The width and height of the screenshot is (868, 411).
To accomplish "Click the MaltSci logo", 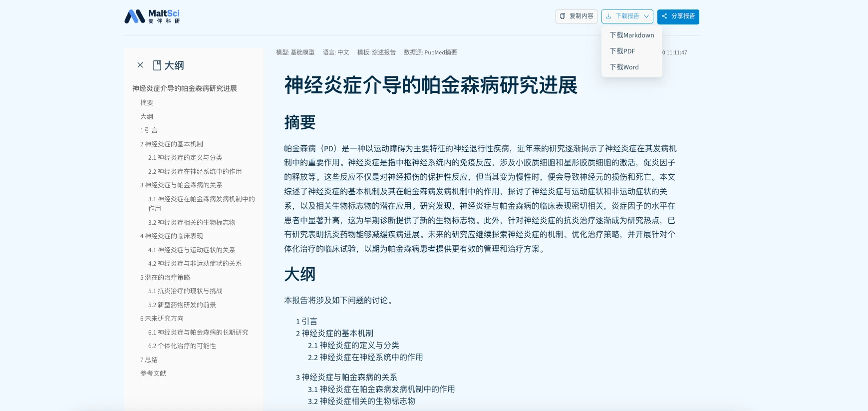I will coord(152,16).
